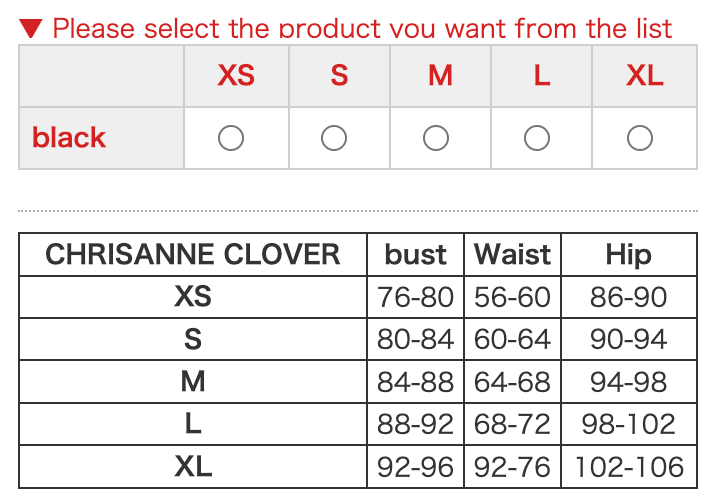
Task: Click the red S column header
Action: (x=339, y=76)
